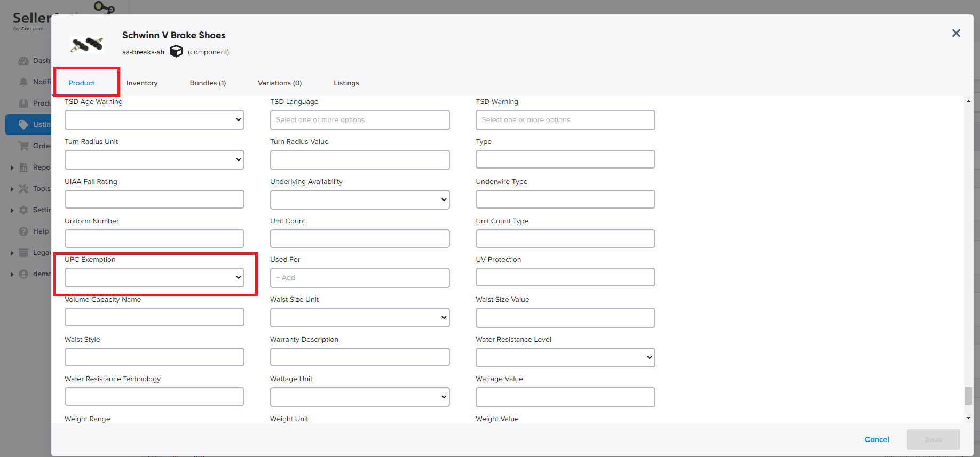Click the Reports icon in sidebar
This screenshot has width=980, height=457.
point(23,167)
